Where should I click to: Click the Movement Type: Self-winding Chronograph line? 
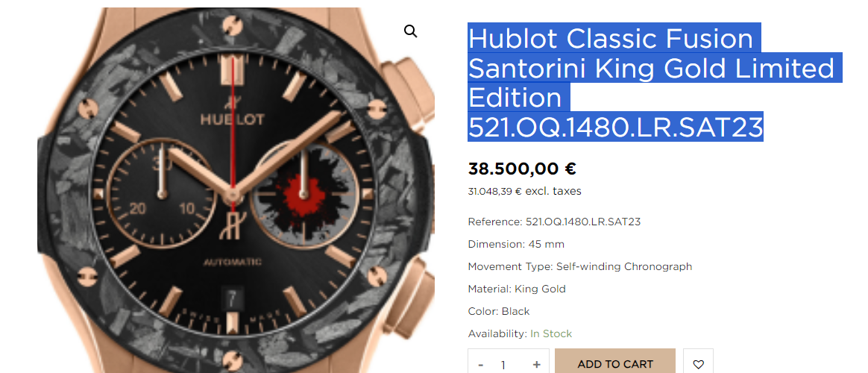point(579,266)
